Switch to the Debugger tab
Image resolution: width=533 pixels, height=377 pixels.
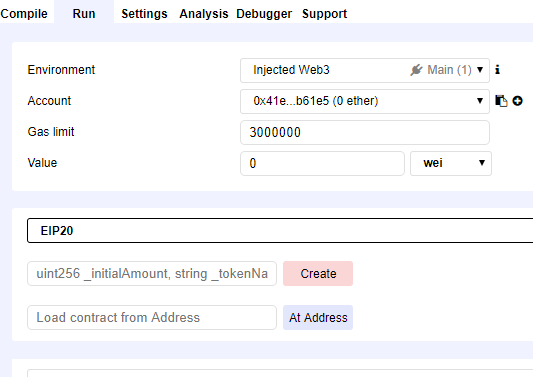pos(264,14)
